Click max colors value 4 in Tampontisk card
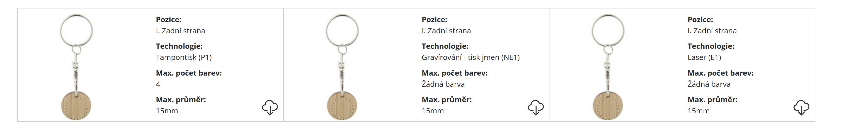Image resolution: width=868 pixels, height=136 pixels. [x=158, y=84]
